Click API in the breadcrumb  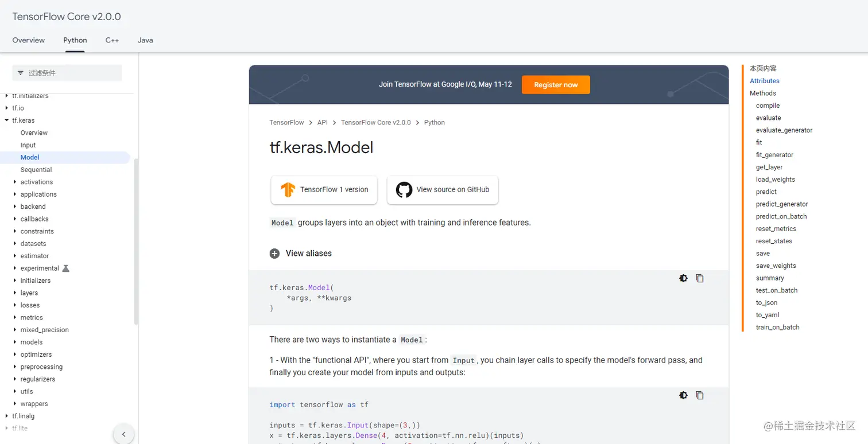pyautogui.click(x=323, y=123)
